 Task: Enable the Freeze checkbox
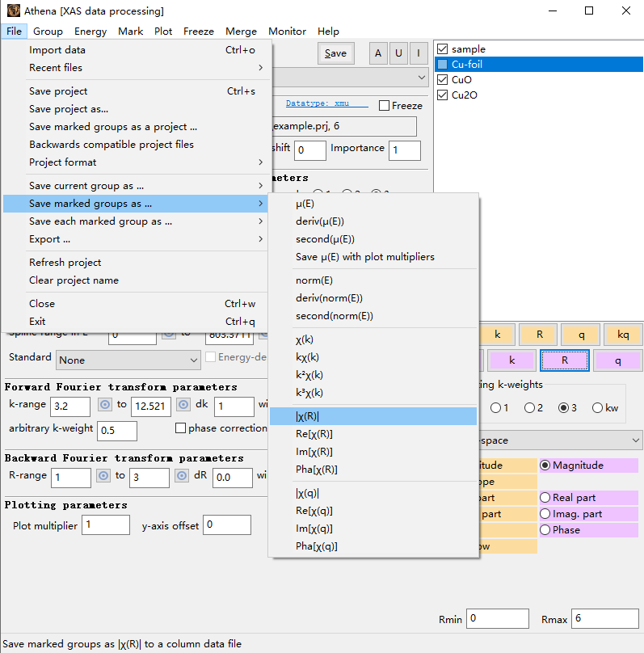click(x=385, y=106)
